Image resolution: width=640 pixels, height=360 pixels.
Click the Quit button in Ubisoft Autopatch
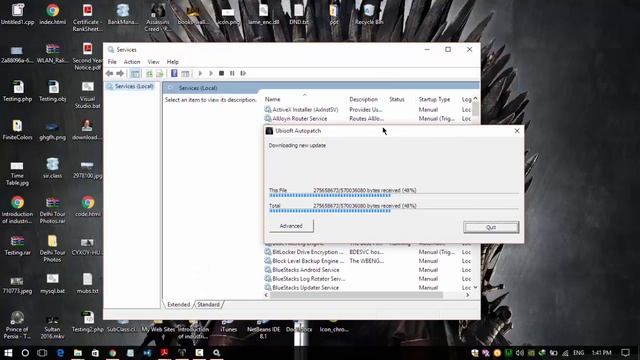[x=491, y=227]
